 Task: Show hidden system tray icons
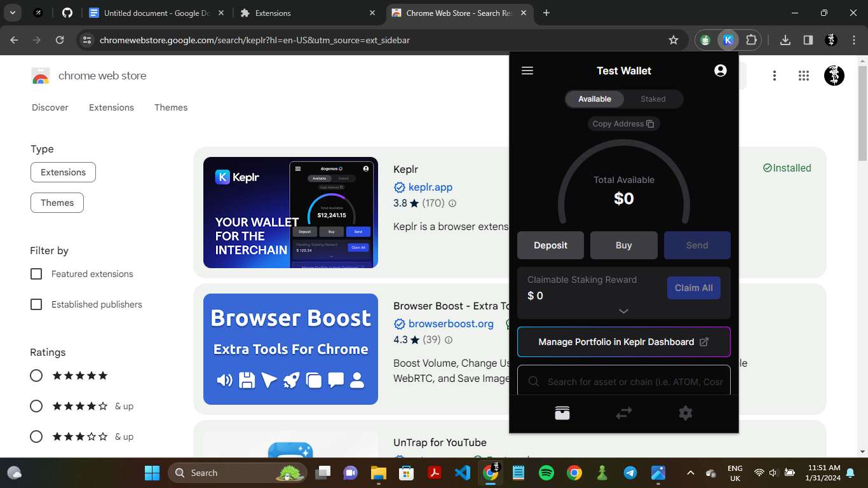pos(691,473)
